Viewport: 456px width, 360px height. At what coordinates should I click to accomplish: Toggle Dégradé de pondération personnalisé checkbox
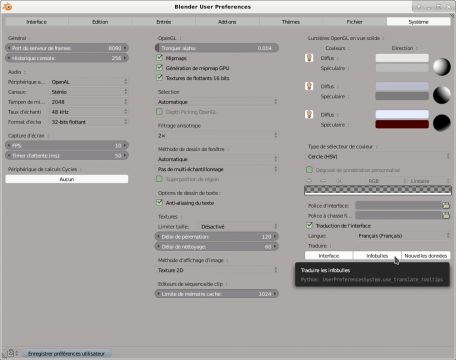[x=309, y=170]
